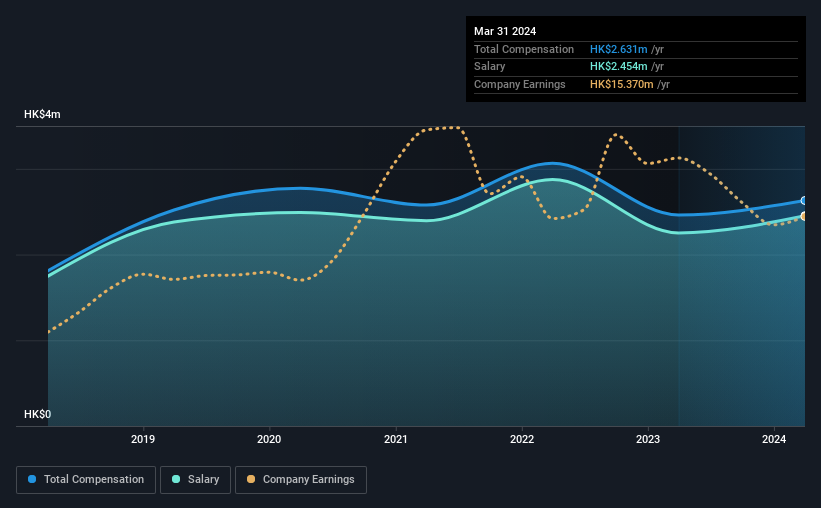
Task: Click the 2023 x-axis label
Action: click(x=648, y=439)
